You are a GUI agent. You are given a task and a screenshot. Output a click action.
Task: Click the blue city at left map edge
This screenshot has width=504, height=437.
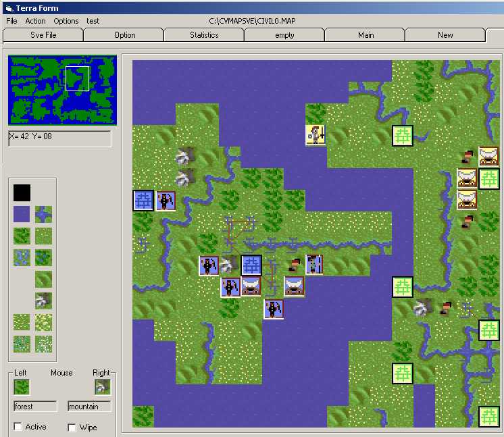(x=143, y=201)
